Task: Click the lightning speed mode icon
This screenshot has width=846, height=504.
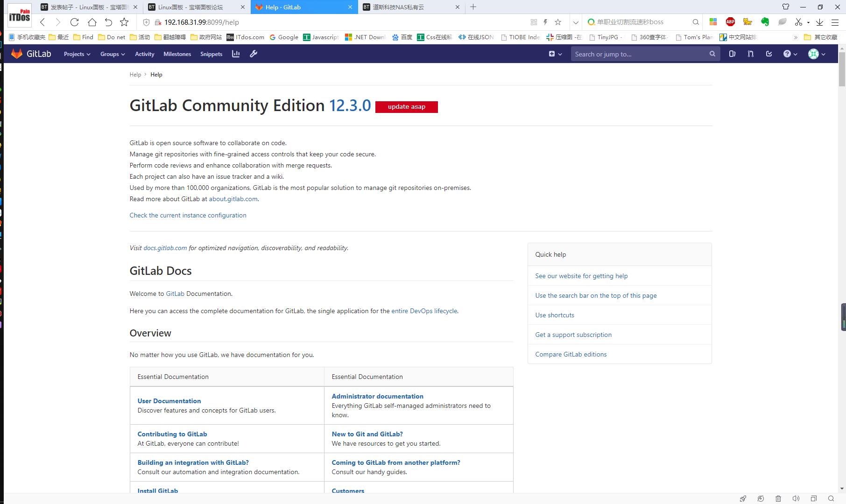Action: (545, 22)
